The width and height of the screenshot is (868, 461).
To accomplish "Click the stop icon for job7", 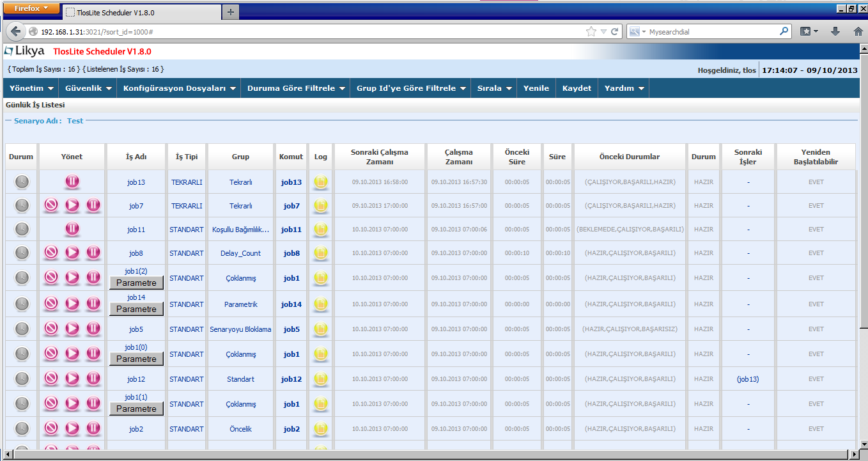I will 51,205.
